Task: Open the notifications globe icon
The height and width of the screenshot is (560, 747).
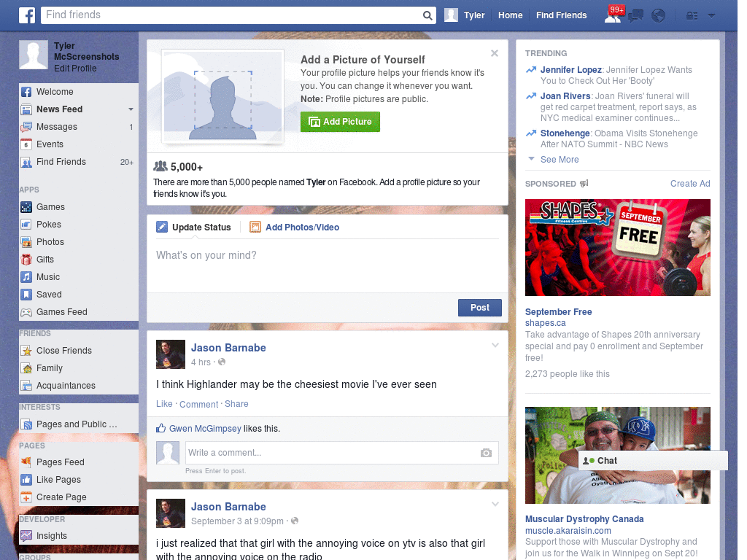Action: pyautogui.click(x=659, y=16)
